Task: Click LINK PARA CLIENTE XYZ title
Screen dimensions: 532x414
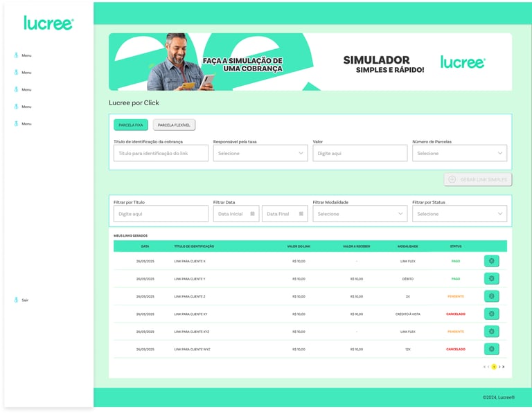Action: (192, 332)
